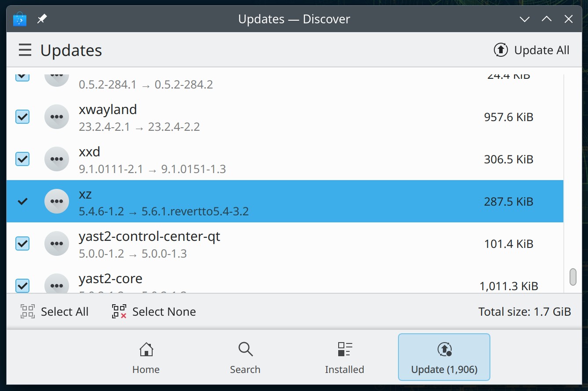Toggle the pin window icon

tap(42, 19)
